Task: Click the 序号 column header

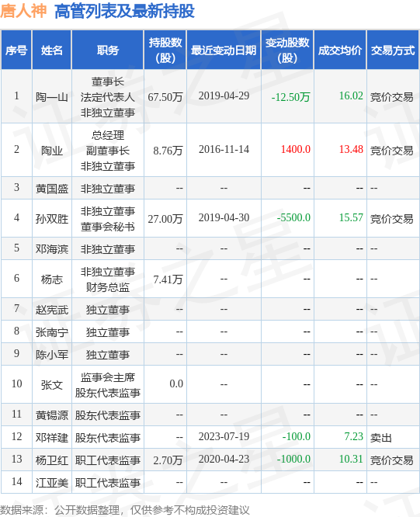Action: pyautogui.click(x=16, y=50)
